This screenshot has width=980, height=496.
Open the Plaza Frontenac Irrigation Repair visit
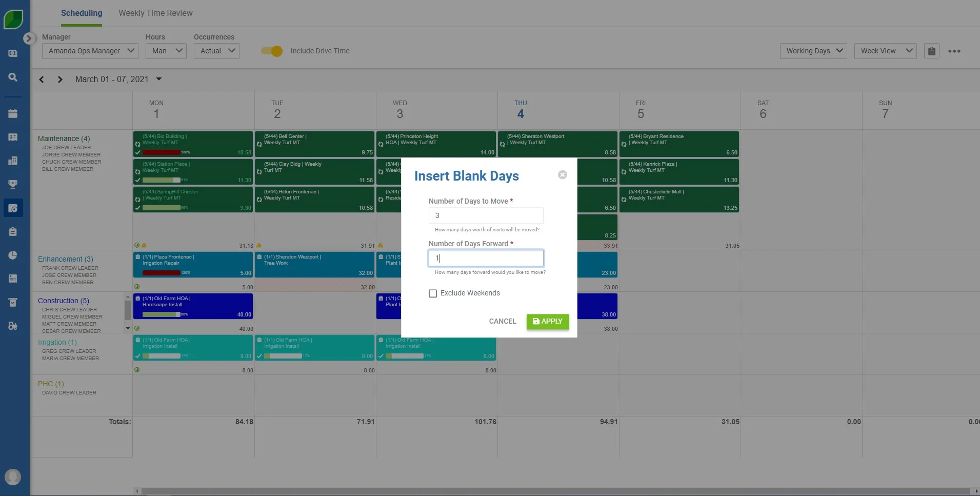(193, 265)
